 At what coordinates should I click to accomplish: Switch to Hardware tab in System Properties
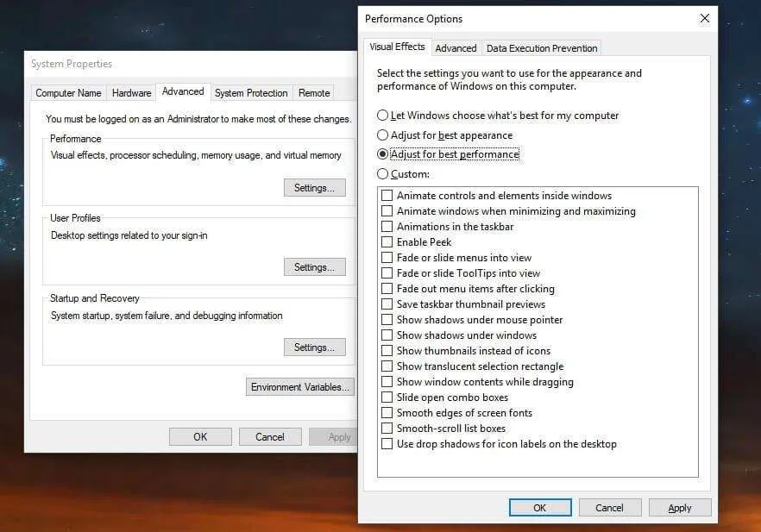click(x=131, y=92)
